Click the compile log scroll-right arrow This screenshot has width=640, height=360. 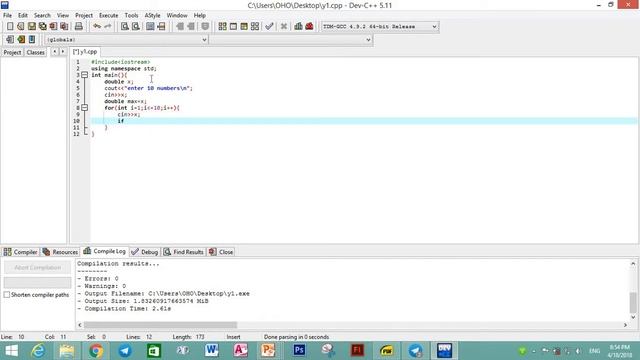tap(625, 325)
